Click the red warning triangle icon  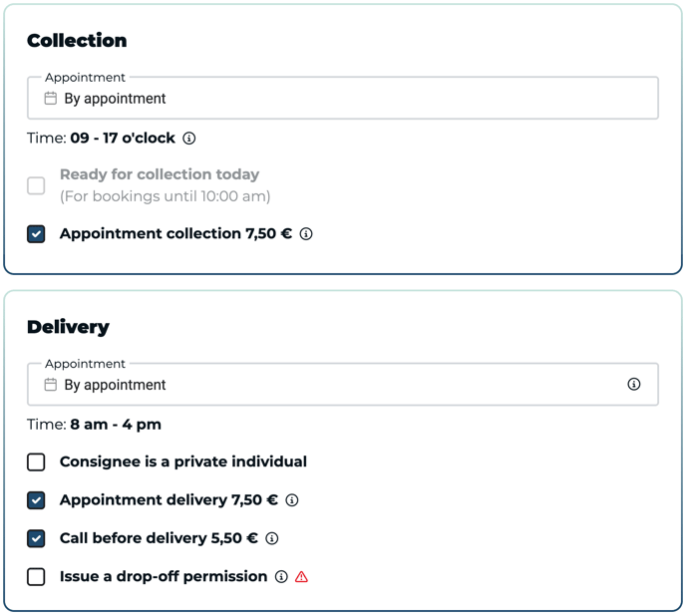point(301,576)
